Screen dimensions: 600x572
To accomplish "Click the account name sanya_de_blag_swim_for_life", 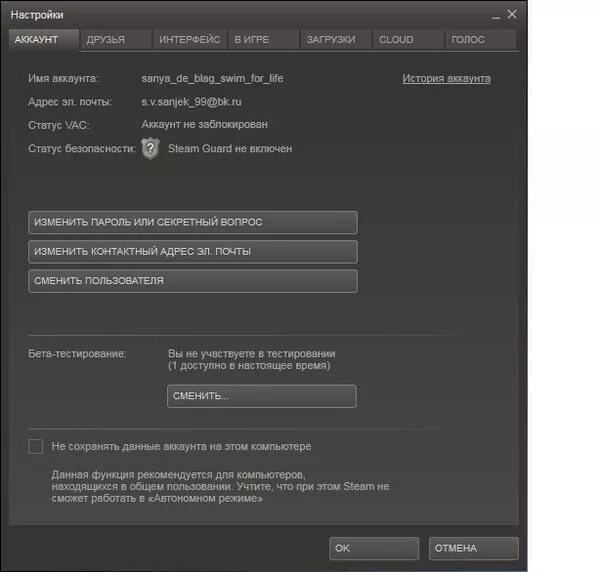I will (212, 78).
